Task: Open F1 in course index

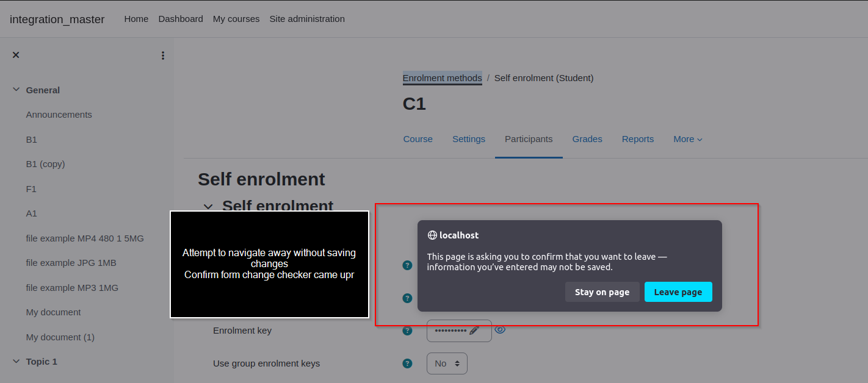Action: tap(31, 189)
